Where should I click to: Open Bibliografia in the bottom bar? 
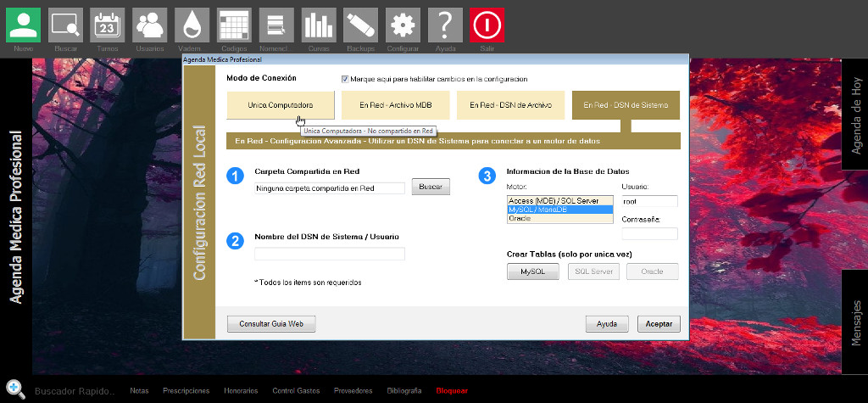404,391
